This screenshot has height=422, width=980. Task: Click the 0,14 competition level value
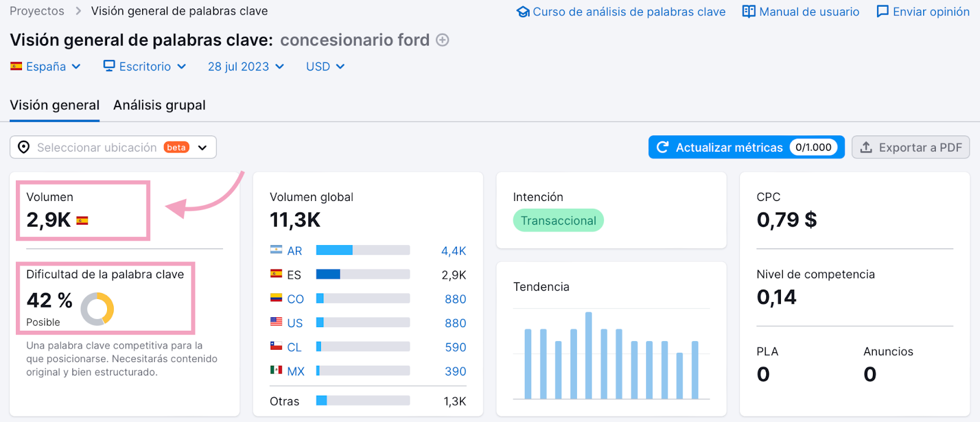point(777,297)
